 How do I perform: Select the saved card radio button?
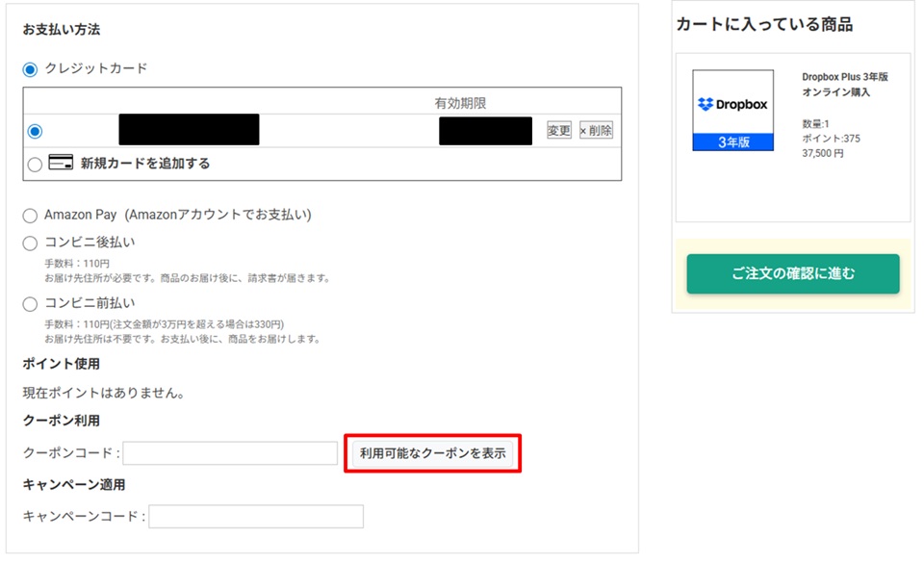tap(36, 131)
